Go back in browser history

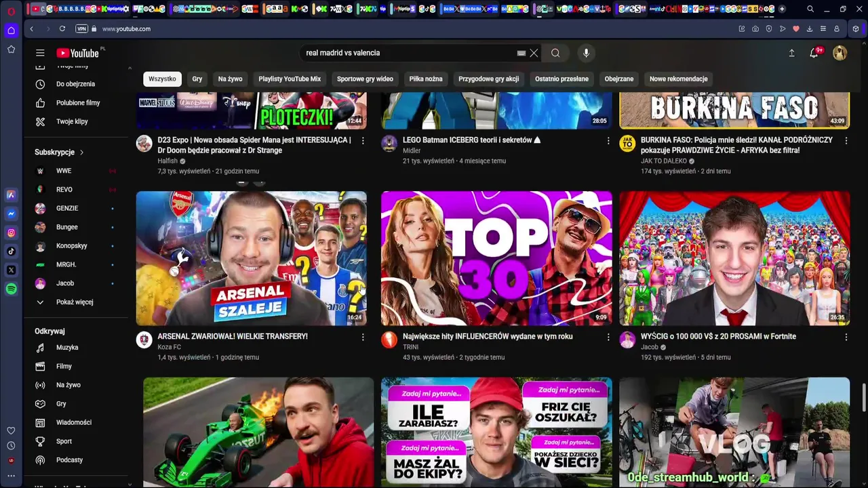31,28
